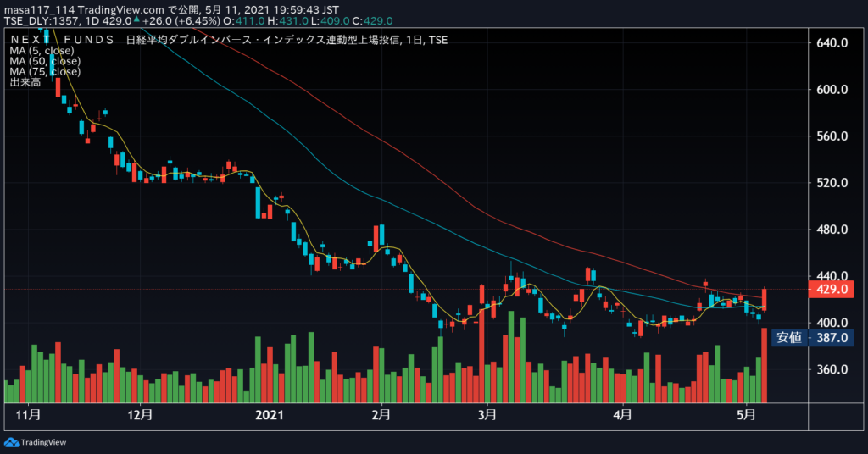Click the 2021 time axis label

coord(270,415)
